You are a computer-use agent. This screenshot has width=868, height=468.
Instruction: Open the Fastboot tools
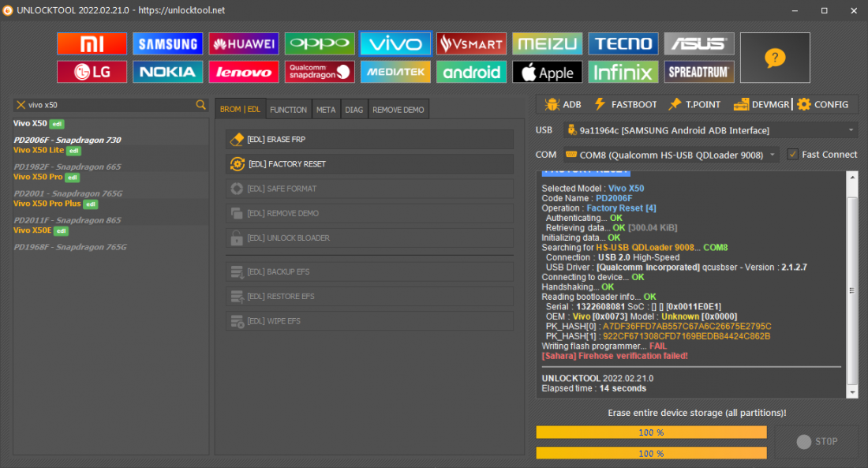pos(626,104)
